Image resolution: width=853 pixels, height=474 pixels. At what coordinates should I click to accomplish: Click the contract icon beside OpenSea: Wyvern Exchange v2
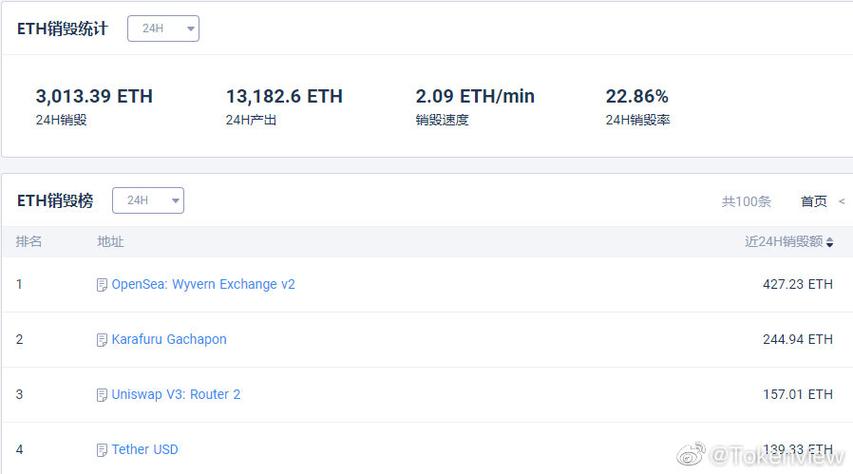pyautogui.click(x=102, y=285)
